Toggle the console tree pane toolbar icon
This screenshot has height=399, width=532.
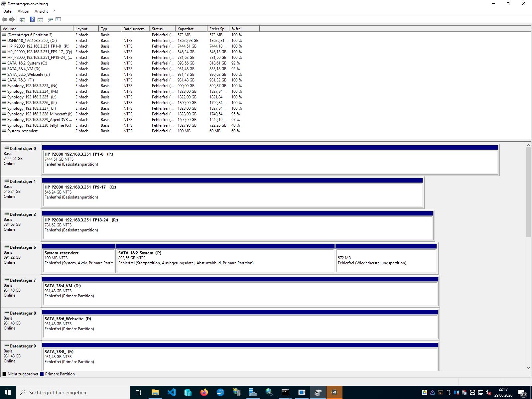pos(22,20)
